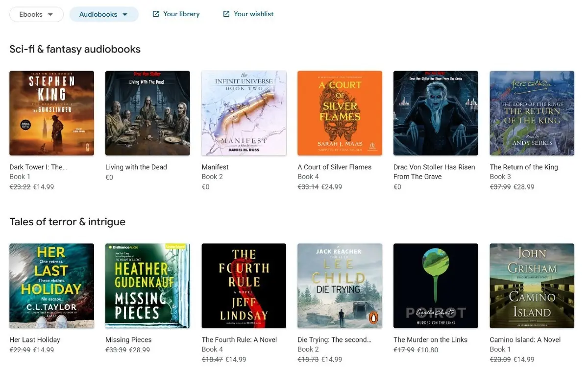Open the Poirot Murder on the Links cover
The image size is (588, 368).
[x=436, y=286]
